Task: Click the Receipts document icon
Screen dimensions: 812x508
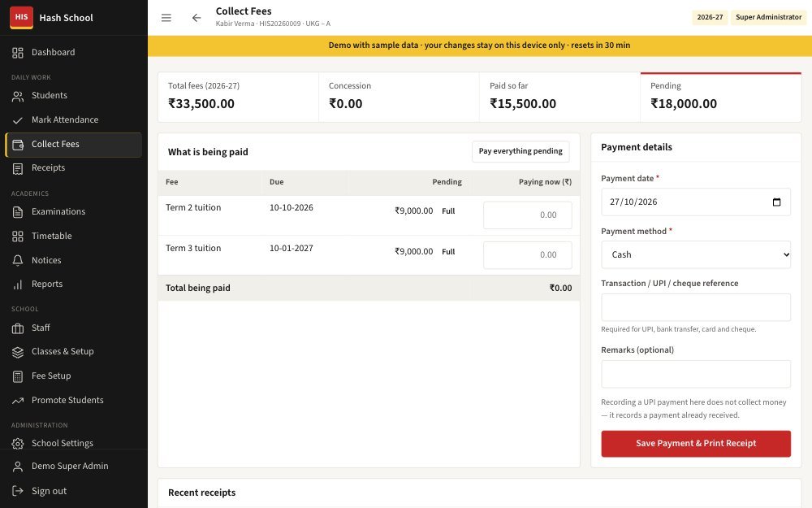Action: [x=18, y=168]
